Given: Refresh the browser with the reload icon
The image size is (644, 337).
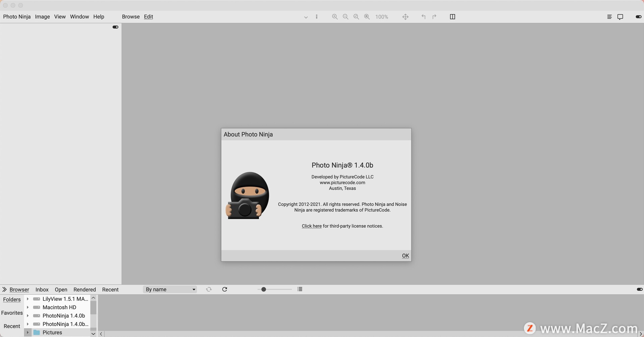Looking at the screenshot, I should coord(225,289).
